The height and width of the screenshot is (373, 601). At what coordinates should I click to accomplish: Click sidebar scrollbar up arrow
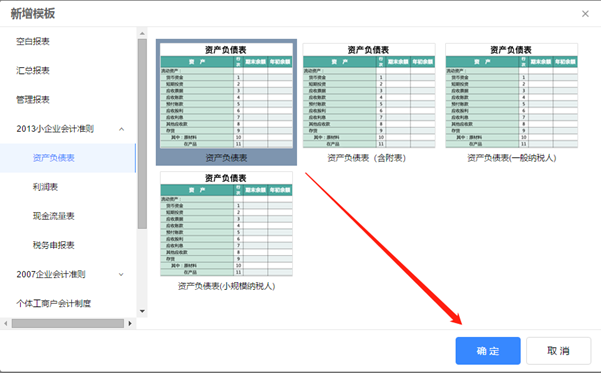tap(142, 34)
